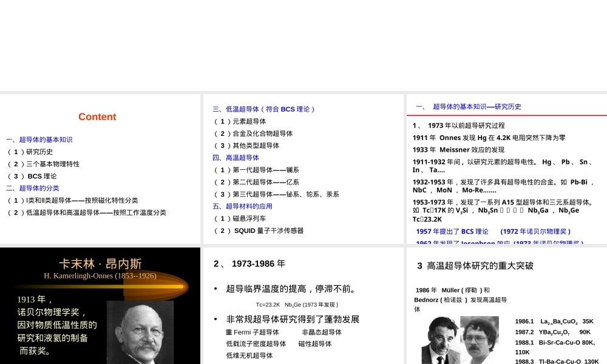Click bullet 非常规超导体研究得到了蓬勃发展
607x364 pixels.
tap(293, 320)
